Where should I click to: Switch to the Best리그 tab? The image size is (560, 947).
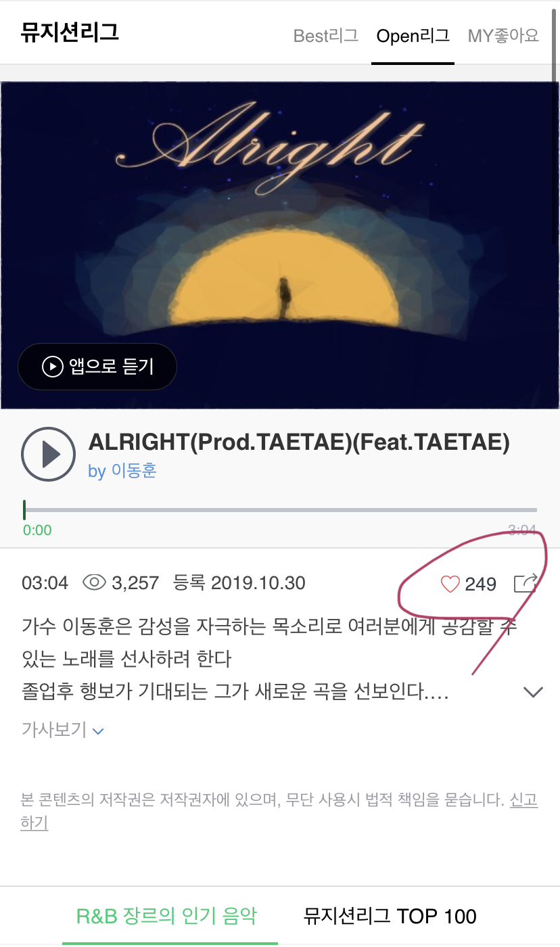click(x=326, y=36)
